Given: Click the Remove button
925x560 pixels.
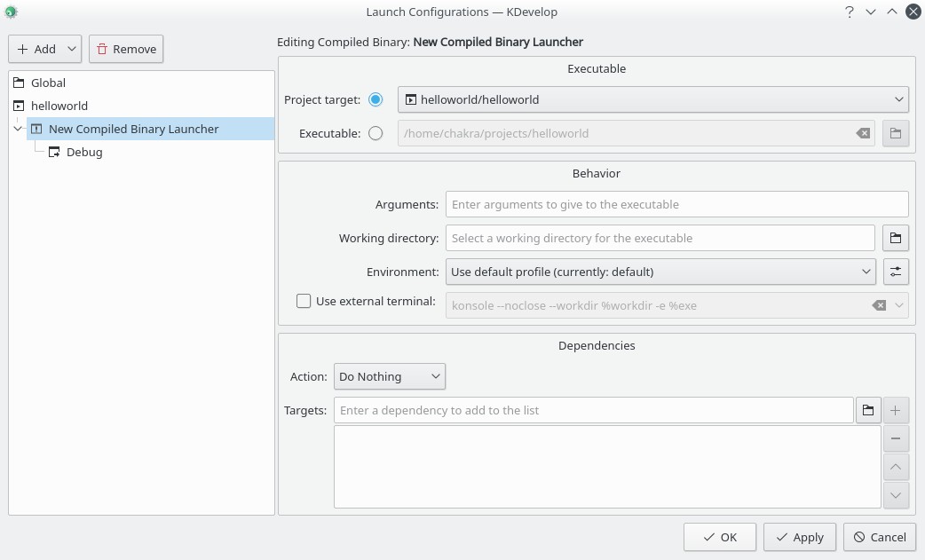Looking at the screenshot, I should (x=126, y=49).
